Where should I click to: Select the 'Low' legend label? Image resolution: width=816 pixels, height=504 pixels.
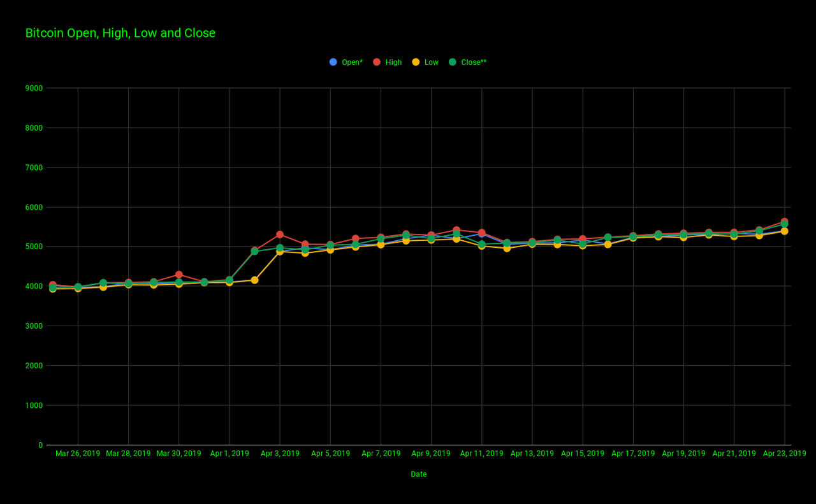pos(432,62)
